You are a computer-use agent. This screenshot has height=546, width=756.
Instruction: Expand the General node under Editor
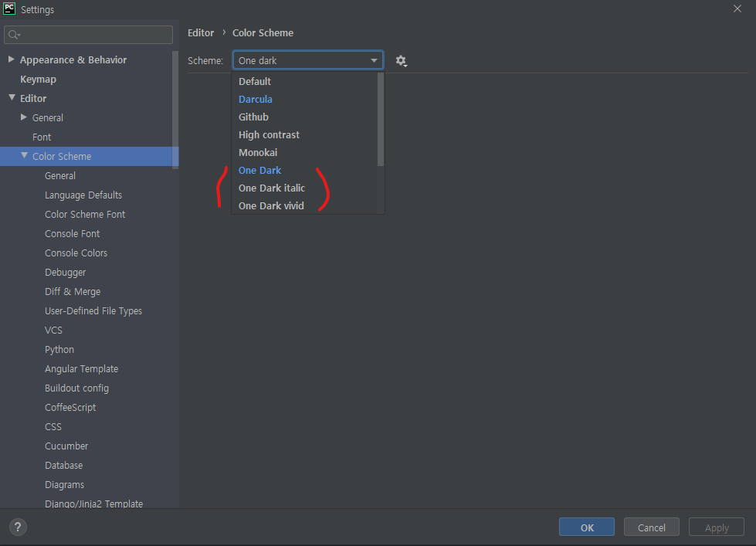click(x=24, y=117)
